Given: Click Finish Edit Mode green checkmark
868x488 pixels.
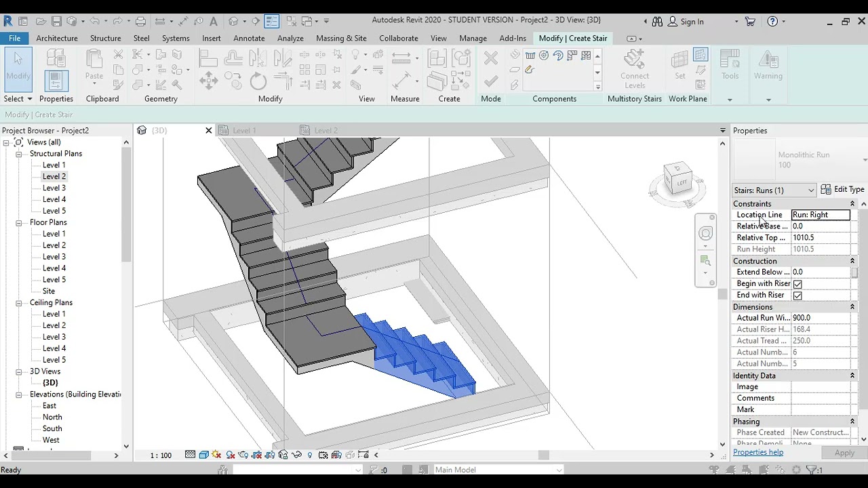Looking at the screenshot, I should tap(491, 82).
